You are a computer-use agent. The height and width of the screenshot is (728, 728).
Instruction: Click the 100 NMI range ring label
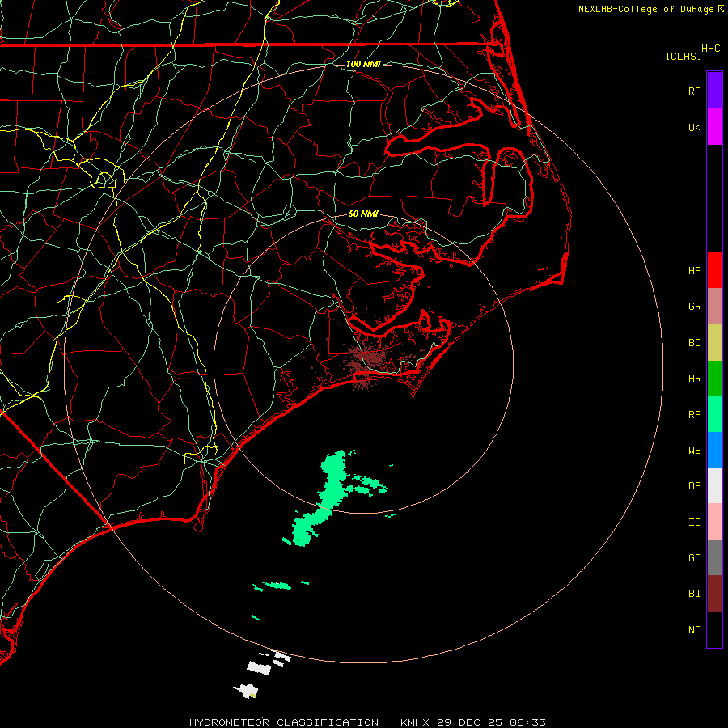pyautogui.click(x=363, y=64)
